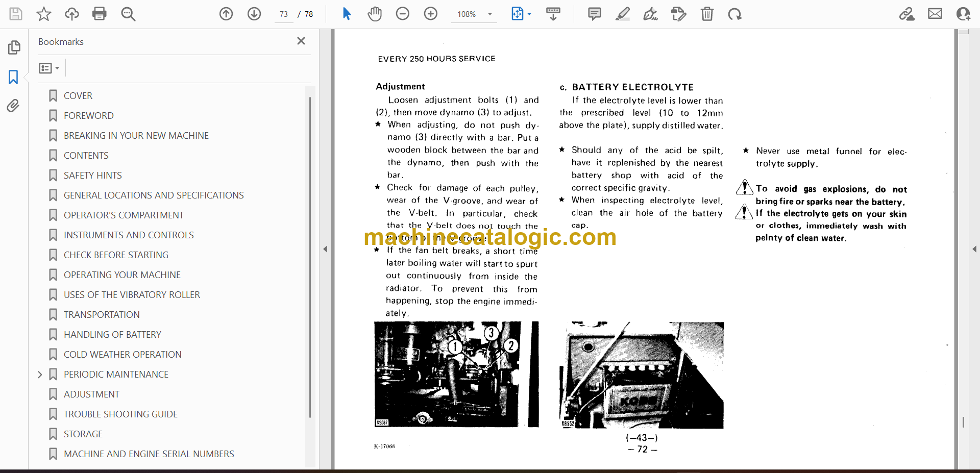980x473 pixels.
Task: Delete with the trash icon
Action: pos(707,14)
